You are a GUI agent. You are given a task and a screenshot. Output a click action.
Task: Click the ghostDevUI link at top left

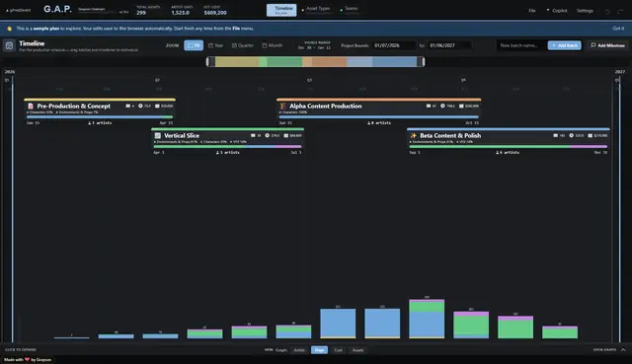coord(18,11)
